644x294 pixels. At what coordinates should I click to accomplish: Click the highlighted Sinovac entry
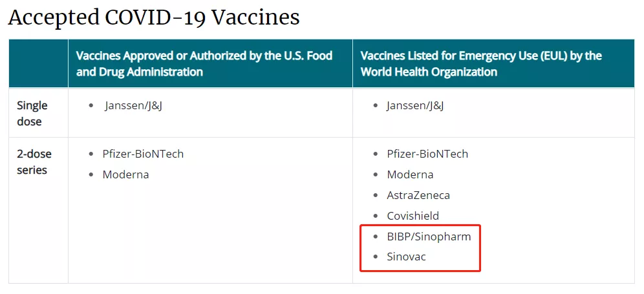(x=406, y=257)
